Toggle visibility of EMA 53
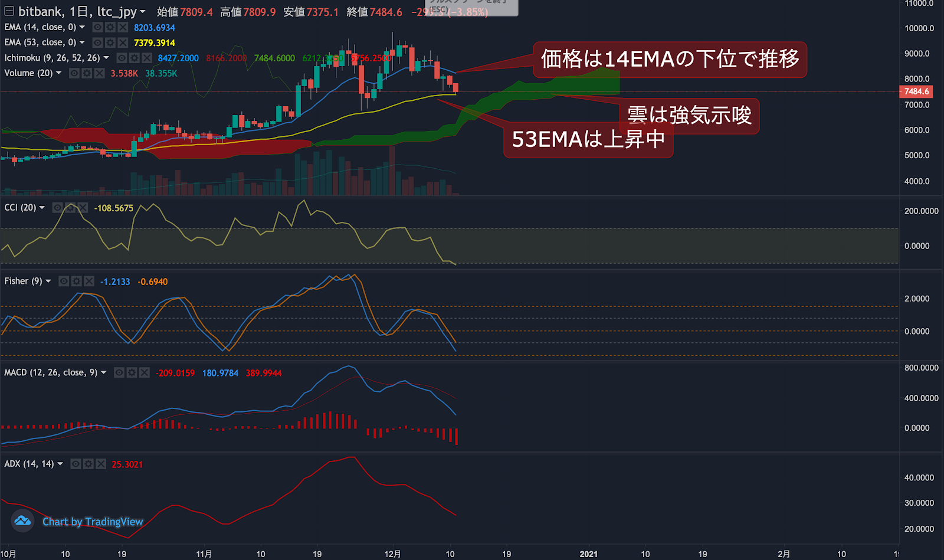The height and width of the screenshot is (560, 944). [97, 42]
